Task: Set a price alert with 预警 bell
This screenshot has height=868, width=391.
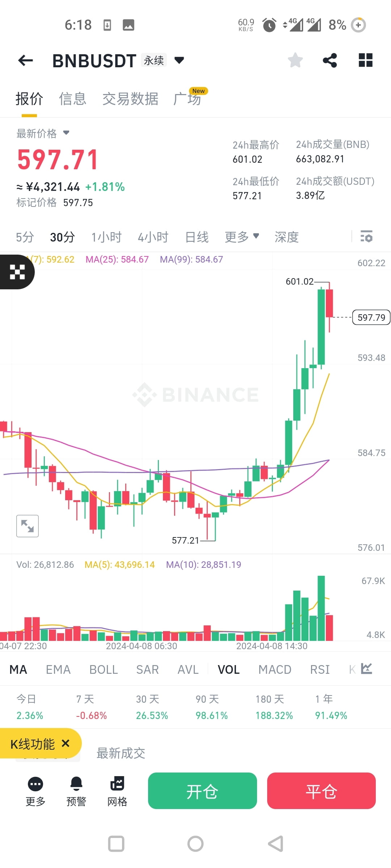Action: coord(76,792)
